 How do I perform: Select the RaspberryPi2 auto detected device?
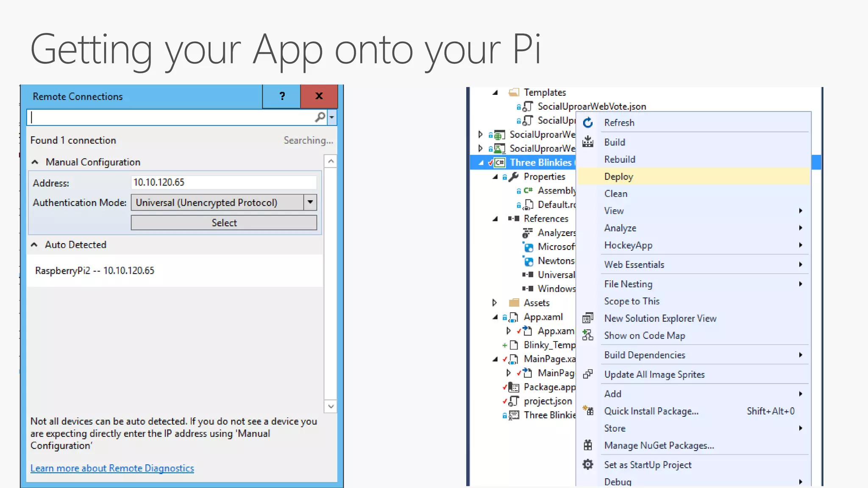click(x=95, y=271)
